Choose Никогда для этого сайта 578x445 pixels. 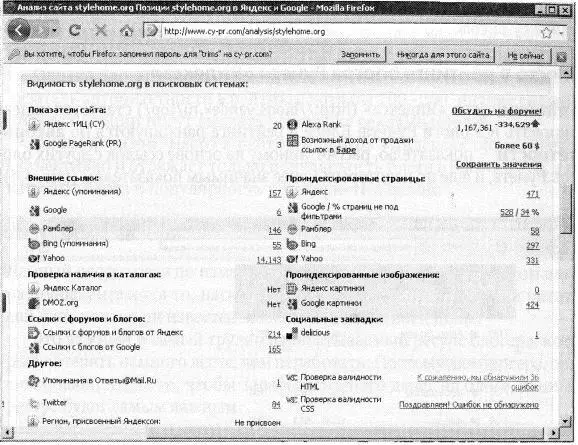443,55
